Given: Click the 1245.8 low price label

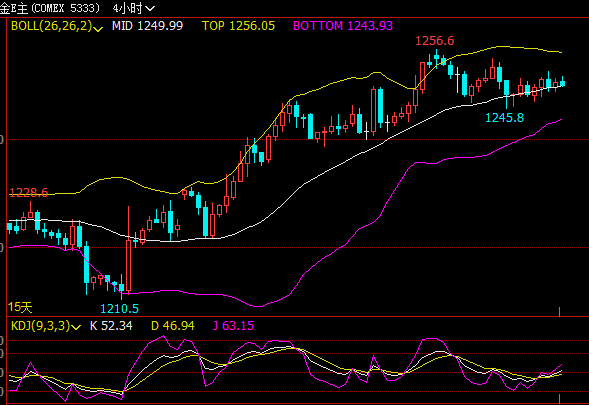Looking at the screenshot, I should pyautogui.click(x=504, y=118).
